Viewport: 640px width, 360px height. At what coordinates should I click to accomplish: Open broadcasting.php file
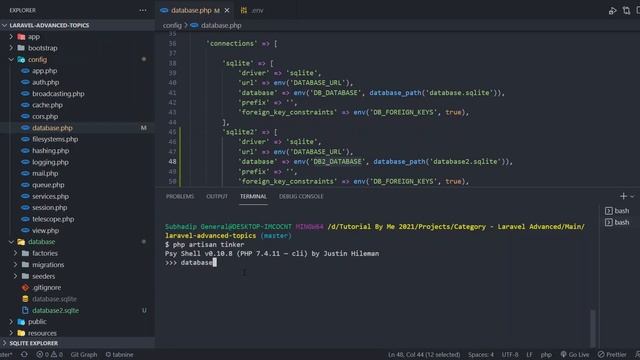(x=58, y=94)
